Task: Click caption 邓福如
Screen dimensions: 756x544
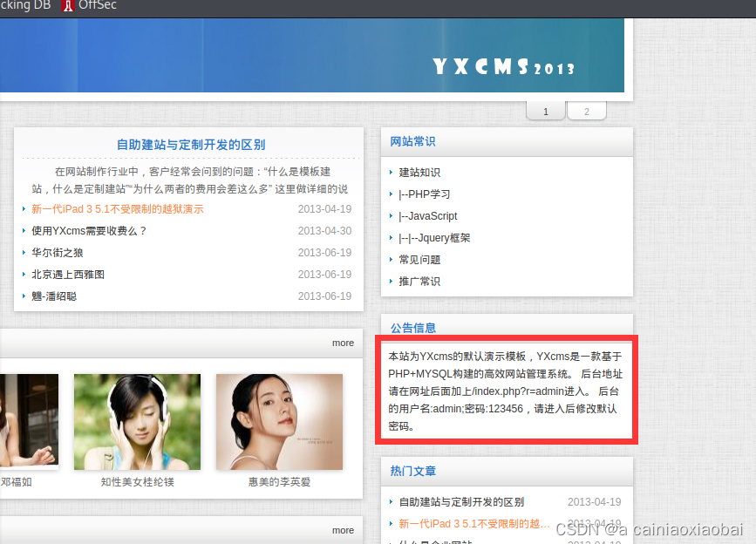Action: coord(16,482)
